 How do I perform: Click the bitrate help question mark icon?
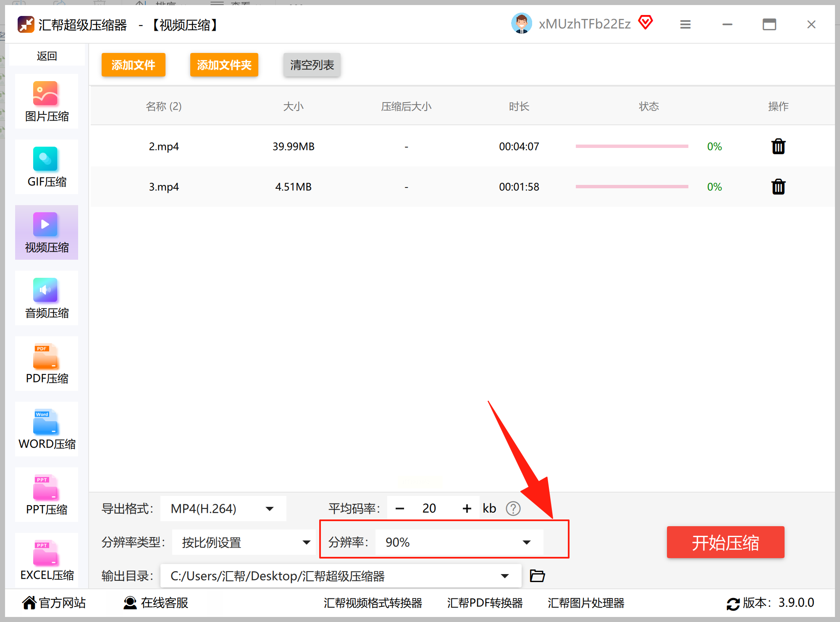click(x=513, y=509)
